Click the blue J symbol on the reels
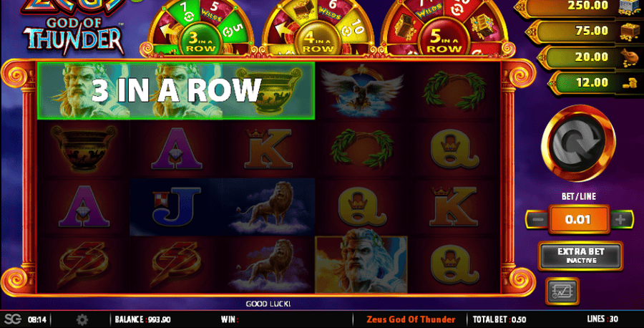This screenshot has width=644, height=328. tap(176, 206)
